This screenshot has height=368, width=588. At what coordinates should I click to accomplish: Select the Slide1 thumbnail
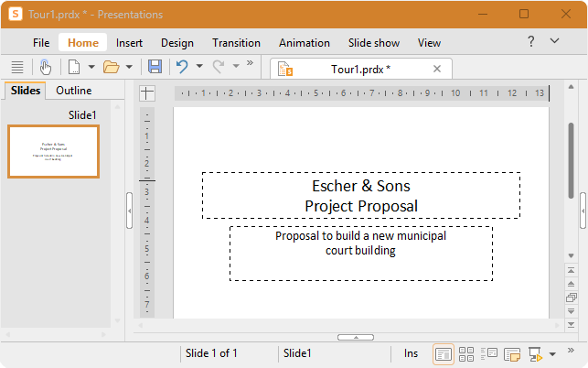(x=54, y=151)
